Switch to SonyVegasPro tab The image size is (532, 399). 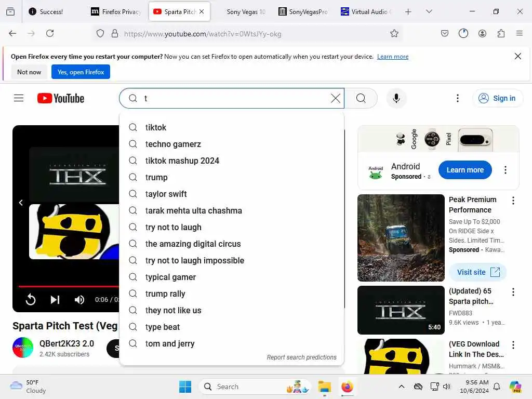tap(303, 12)
